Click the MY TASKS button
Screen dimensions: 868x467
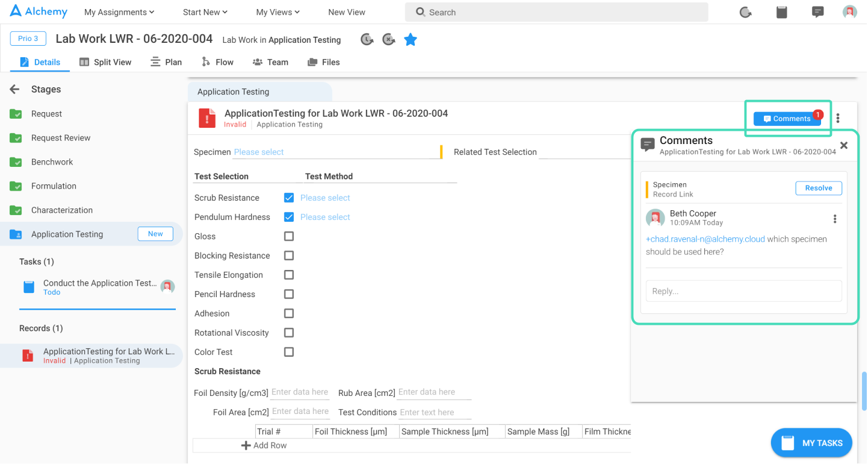click(x=811, y=443)
